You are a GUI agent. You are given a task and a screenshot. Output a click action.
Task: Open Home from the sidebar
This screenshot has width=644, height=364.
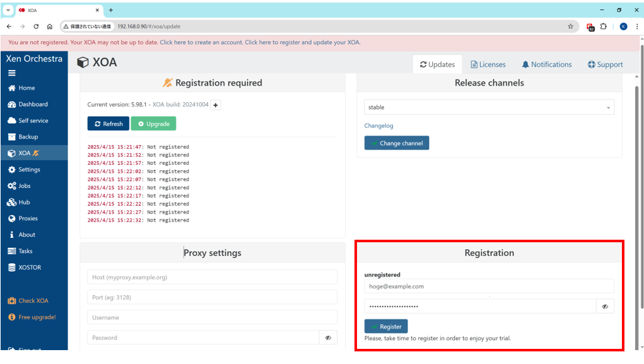[26, 88]
